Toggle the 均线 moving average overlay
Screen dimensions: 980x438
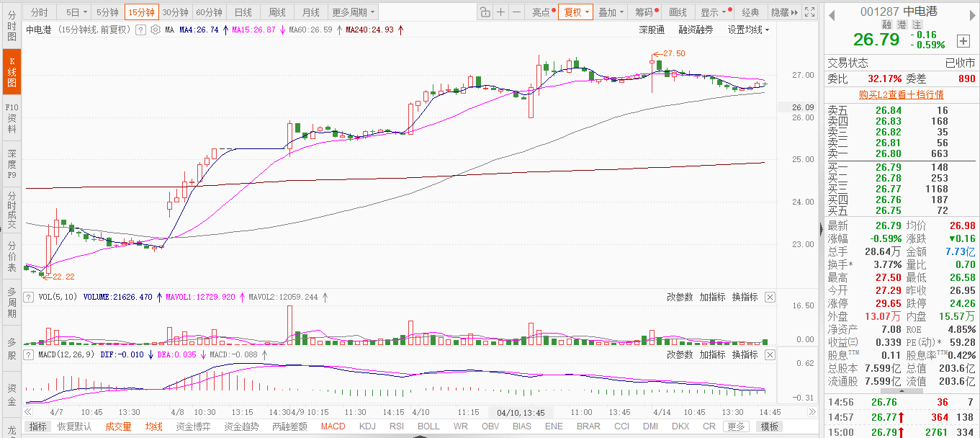coord(153,426)
